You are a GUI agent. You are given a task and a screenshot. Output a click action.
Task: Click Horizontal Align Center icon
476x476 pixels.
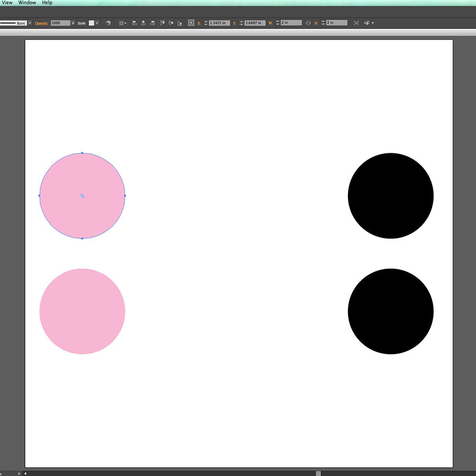[x=143, y=23]
